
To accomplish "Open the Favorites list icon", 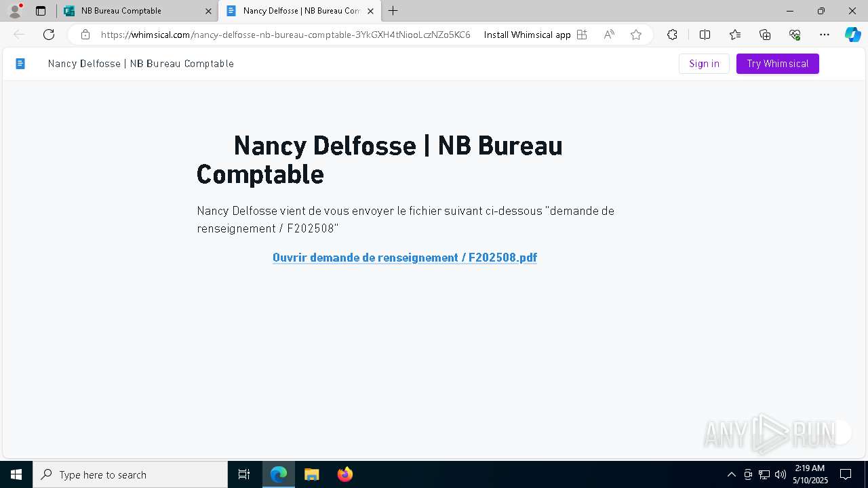I will [x=735, y=35].
